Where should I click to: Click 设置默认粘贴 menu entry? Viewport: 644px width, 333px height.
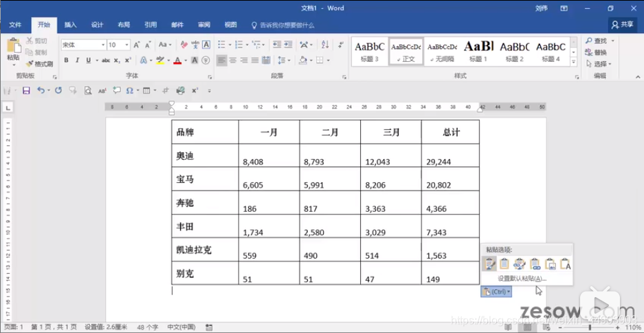(x=522, y=279)
